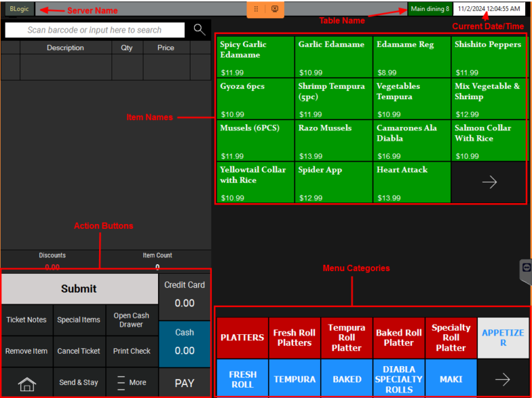Select Tempura Roll Platter category
This screenshot has width=532, height=398.
pyautogui.click(x=347, y=338)
